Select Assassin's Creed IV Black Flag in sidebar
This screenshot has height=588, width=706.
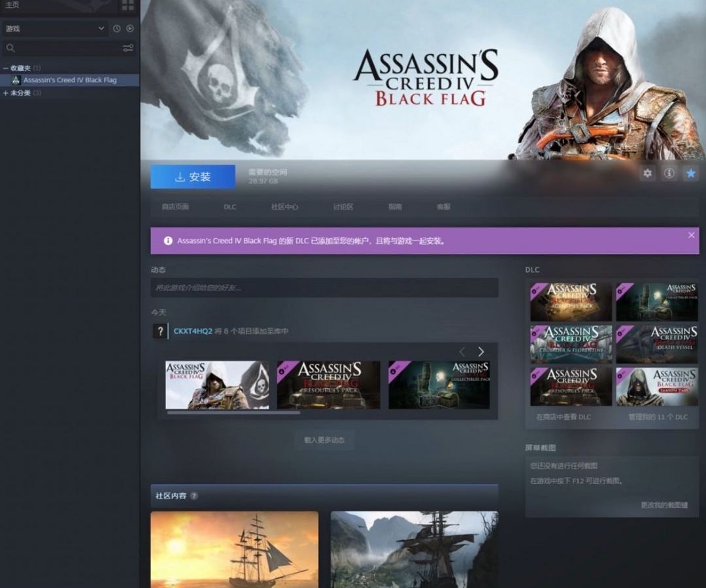tap(70, 80)
